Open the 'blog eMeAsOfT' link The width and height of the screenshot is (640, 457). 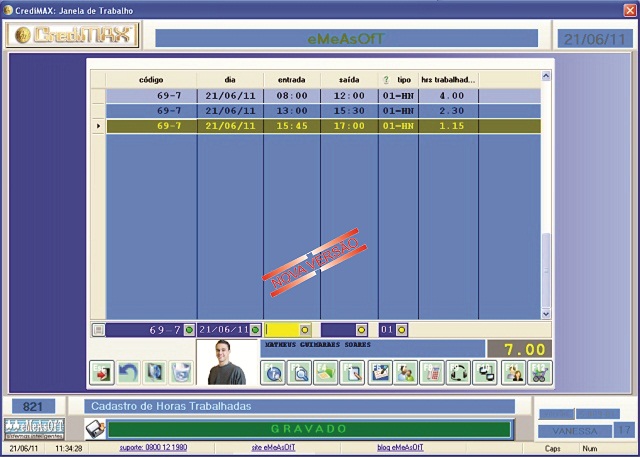coord(401,450)
